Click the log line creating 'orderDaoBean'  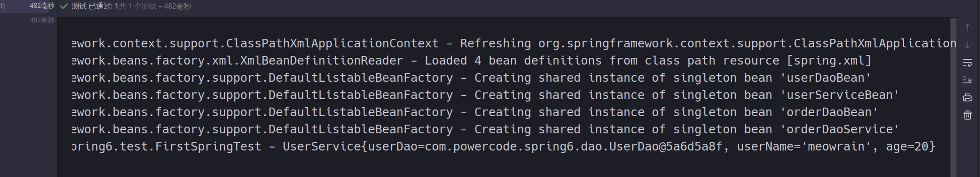tap(457, 112)
